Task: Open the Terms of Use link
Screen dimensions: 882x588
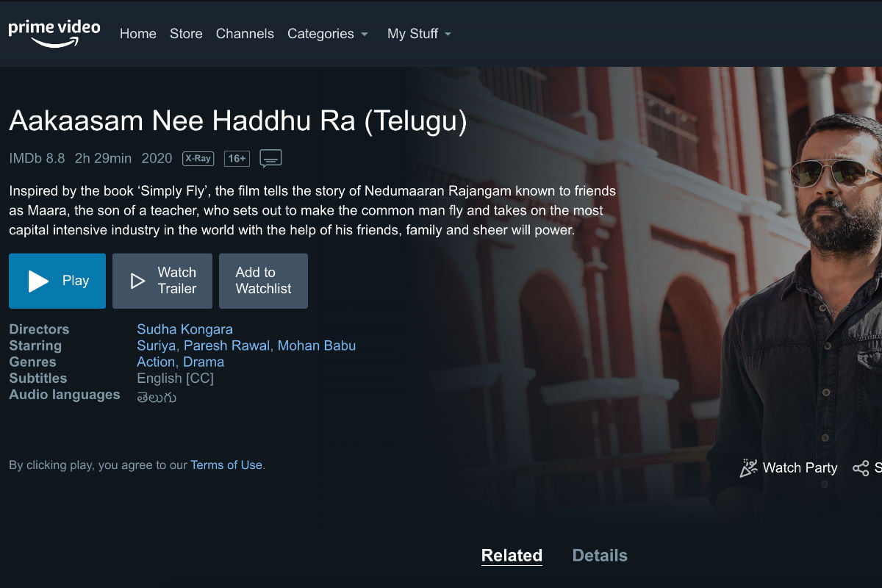Action: [x=226, y=465]
